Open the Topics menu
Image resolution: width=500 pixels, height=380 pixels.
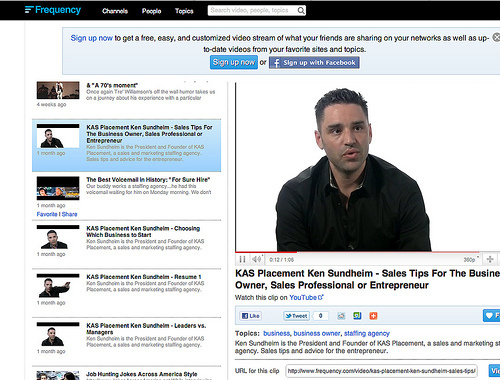184,11
